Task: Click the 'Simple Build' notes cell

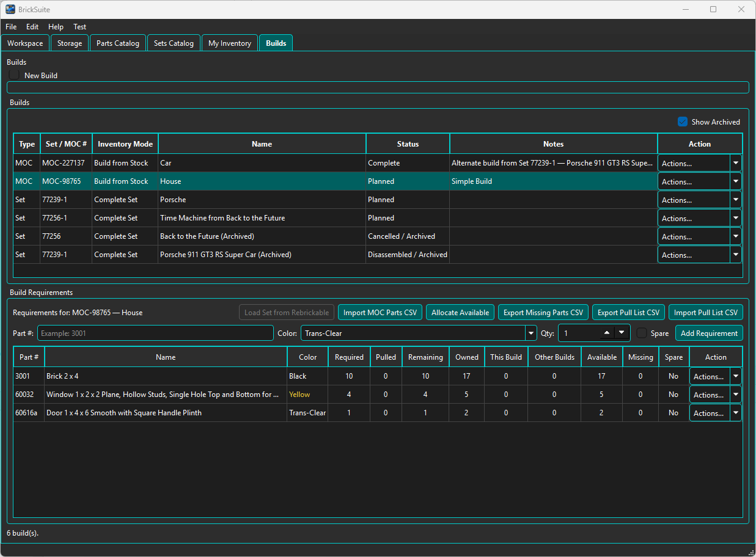Action: (x=554, y=181)
